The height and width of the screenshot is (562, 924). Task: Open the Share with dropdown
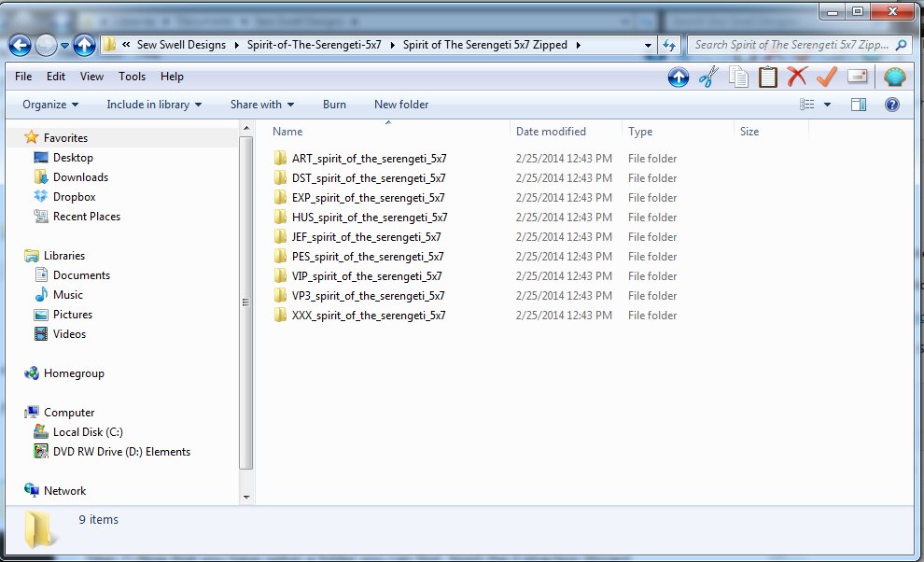tap(262, 105)
